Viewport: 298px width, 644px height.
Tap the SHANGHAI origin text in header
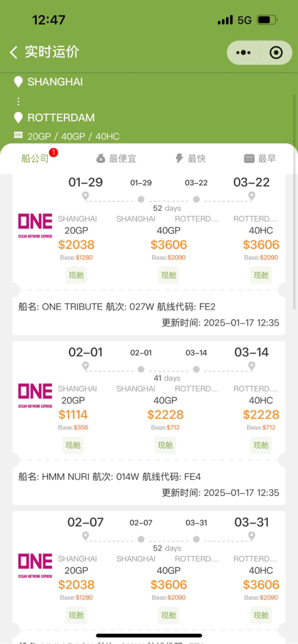click(x=55, y=82)
